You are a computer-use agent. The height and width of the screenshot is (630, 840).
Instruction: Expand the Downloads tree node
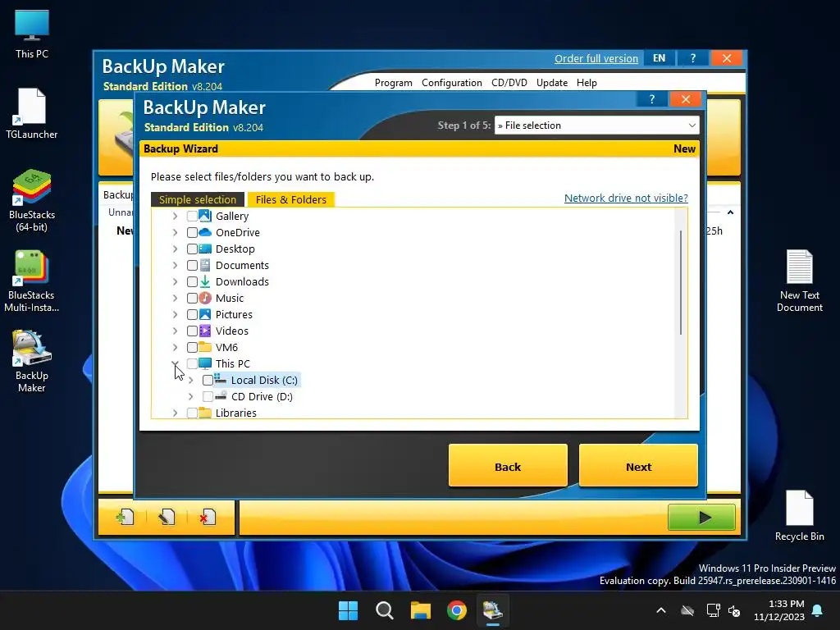[176, 282]
